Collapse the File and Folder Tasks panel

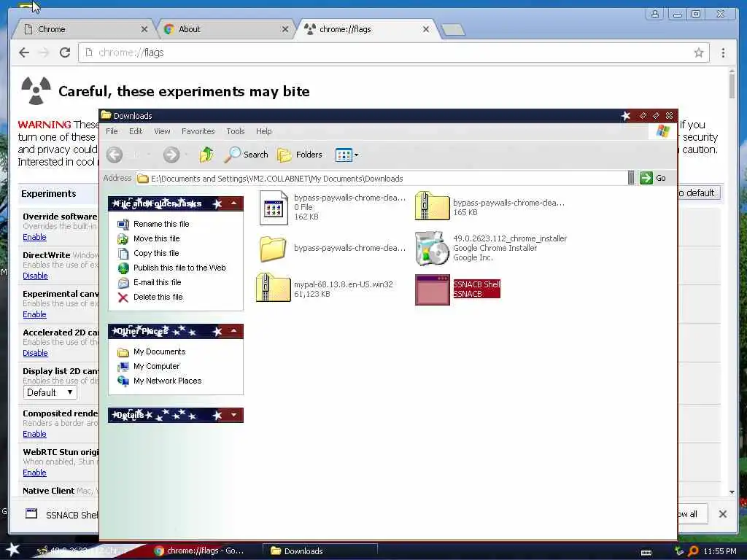(233, 204)
